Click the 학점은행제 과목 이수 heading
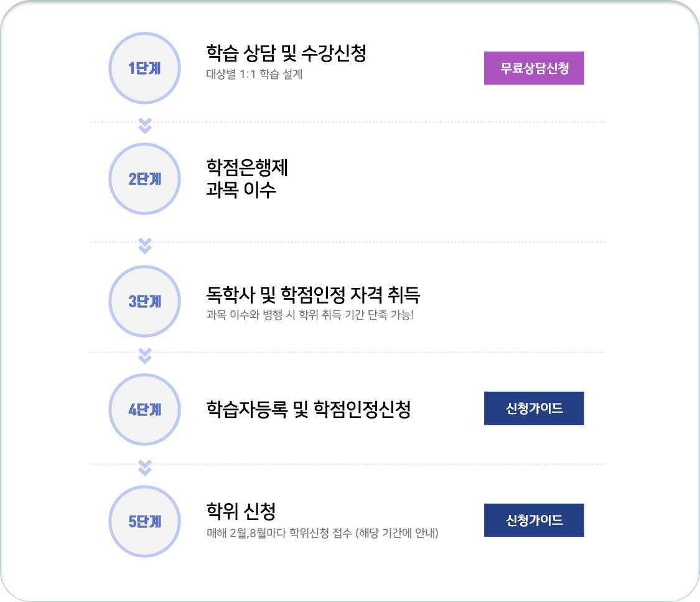This screenshot has height=602, width=700. (x=247, y=178)
